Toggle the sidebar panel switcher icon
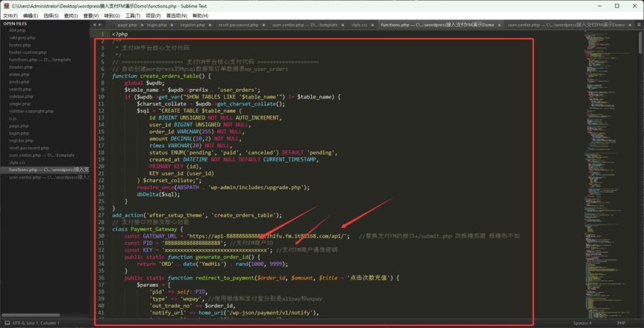 click(x=7, y=323)
